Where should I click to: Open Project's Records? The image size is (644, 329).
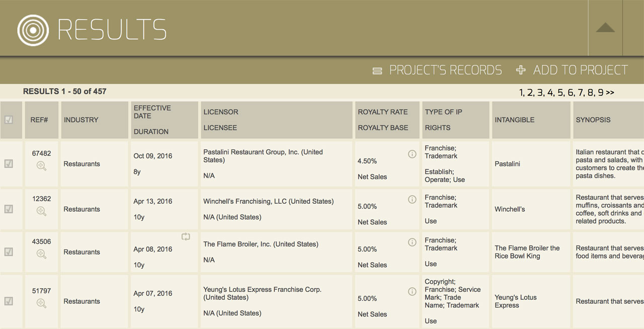pos(437,70)
